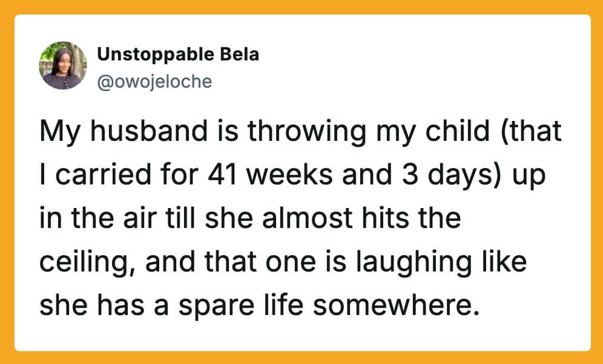The height and width of the screenshot is (364, 603).
Task: Click the word "ceiling" in the tweet
Action: pyautogui.click(x=75, y=264)
